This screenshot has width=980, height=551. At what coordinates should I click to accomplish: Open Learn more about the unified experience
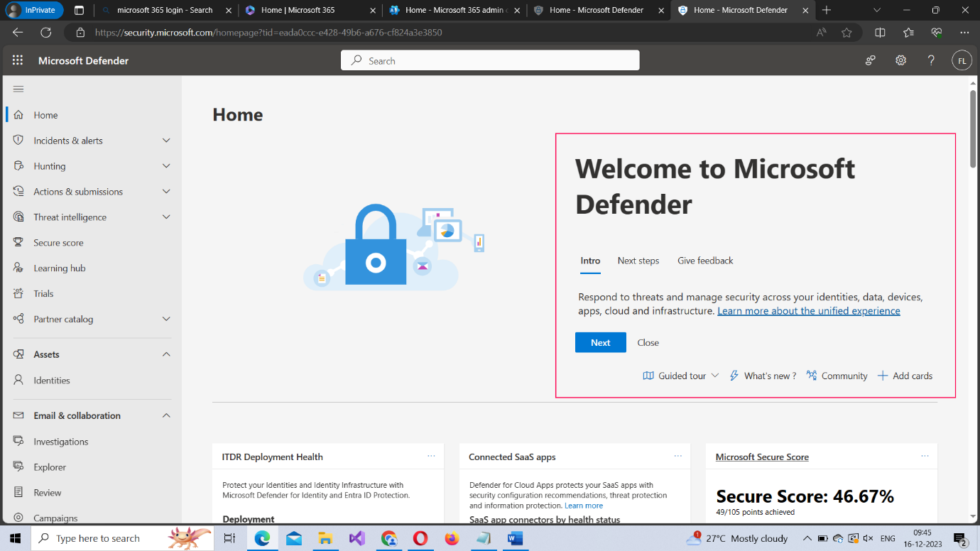pyautogui.click(x=809, y=311)
